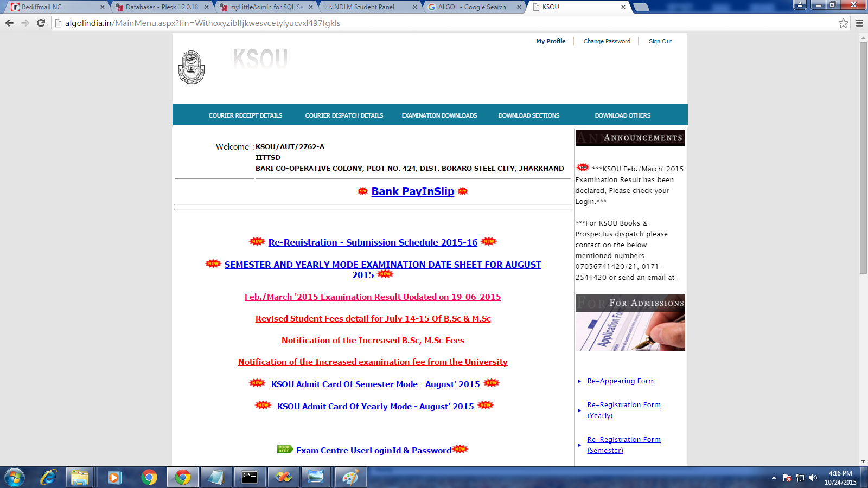Open the volume control in system tray
Viewport: 868px width, 488px height.
point(813,478)
